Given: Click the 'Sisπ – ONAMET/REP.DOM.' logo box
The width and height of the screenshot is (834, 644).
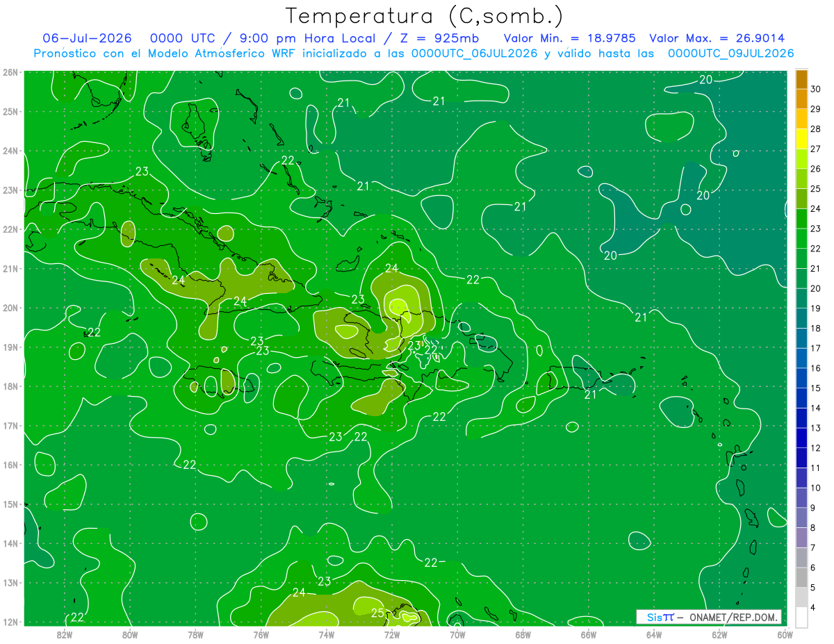Looking at the screenshot, I should click(709, 617).
